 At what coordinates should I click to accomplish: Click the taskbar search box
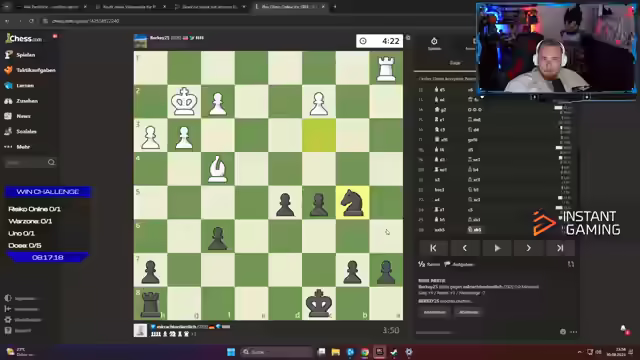point(276,352)
